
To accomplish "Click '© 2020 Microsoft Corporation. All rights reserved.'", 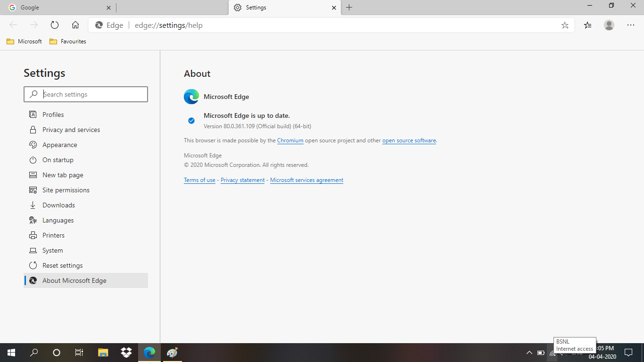I will pos(246,165).
